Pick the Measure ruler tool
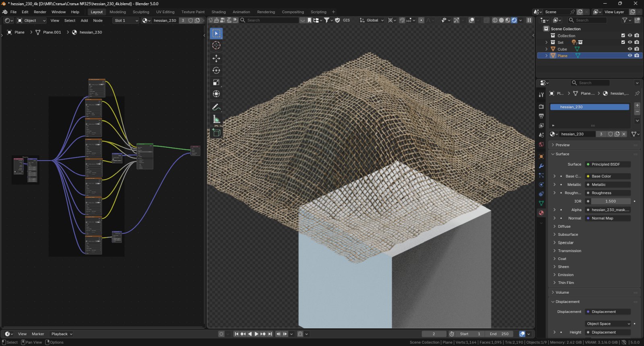Viewport: 644px width, 346px height. (x=216, y=119)
